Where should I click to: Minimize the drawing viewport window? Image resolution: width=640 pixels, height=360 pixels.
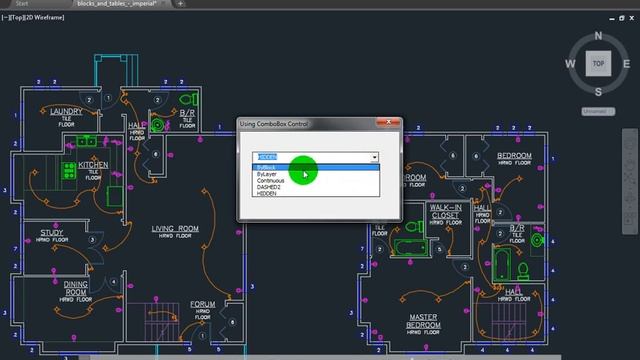tap(612, 19)
